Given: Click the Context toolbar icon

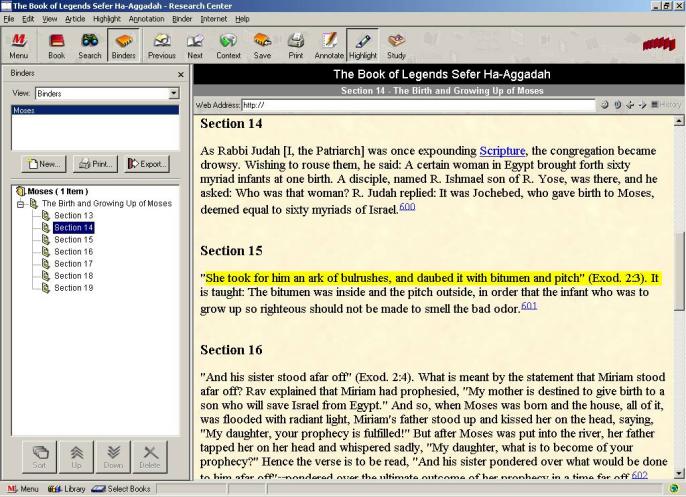Looking at the screenshot, I should click(228, 46).
